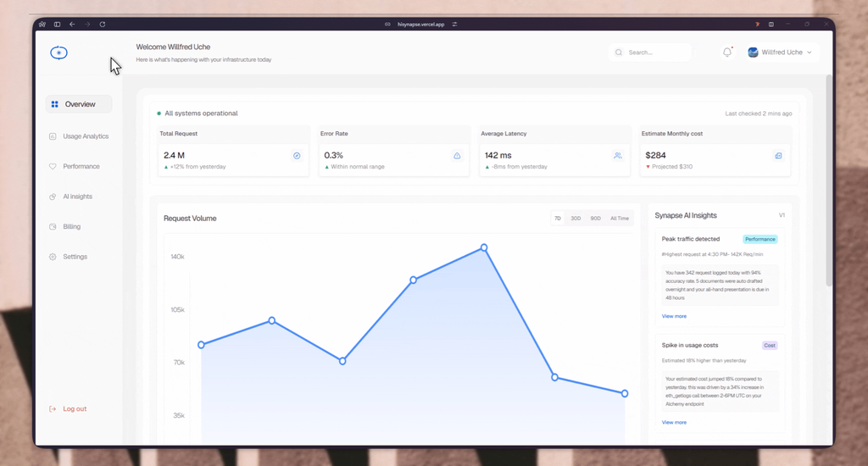This screenshot has width=868, height=466.
Task: Click the Cost tag badge
Action: pyautogui.click(x=770, y=346)
